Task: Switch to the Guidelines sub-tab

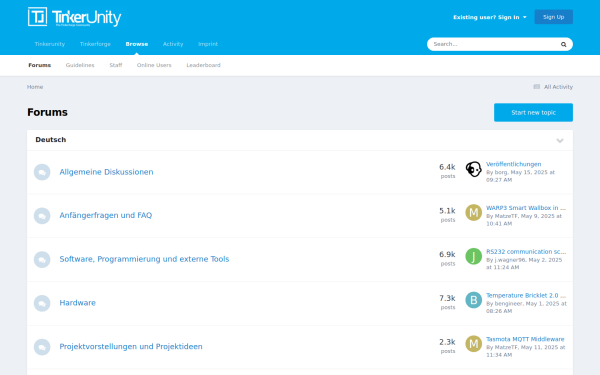Action: [80, 65]
